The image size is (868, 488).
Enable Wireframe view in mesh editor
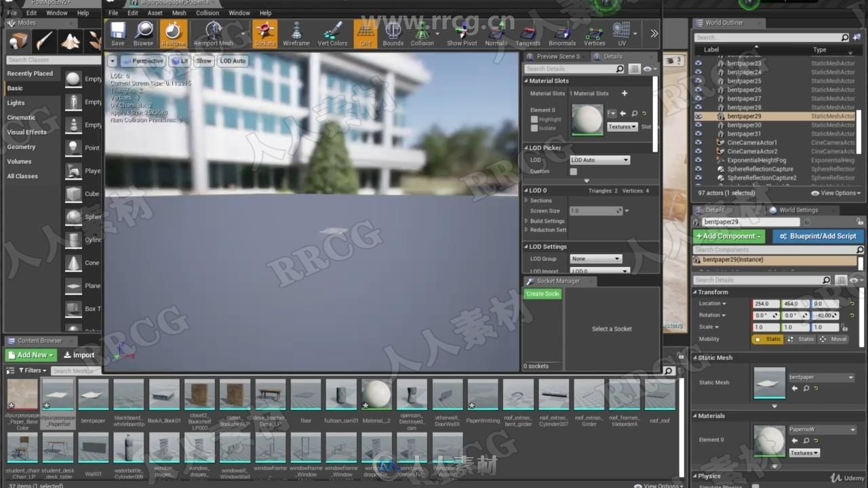(296, 34)
